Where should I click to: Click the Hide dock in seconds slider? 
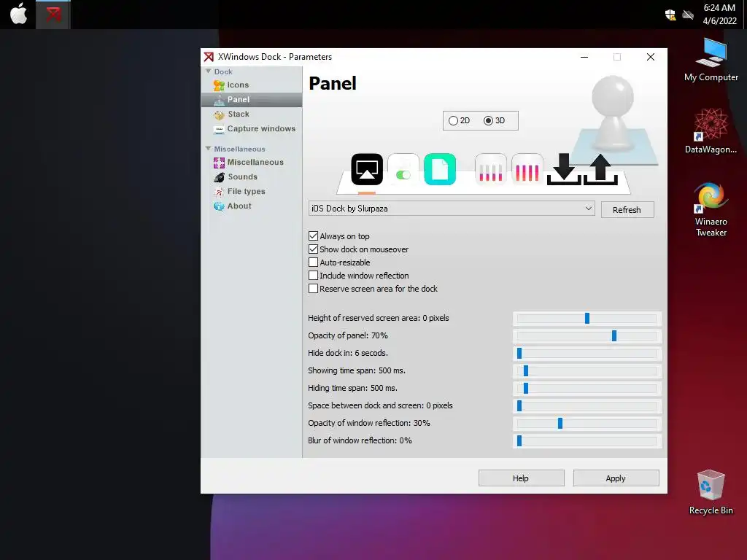[x=587, y=354]
